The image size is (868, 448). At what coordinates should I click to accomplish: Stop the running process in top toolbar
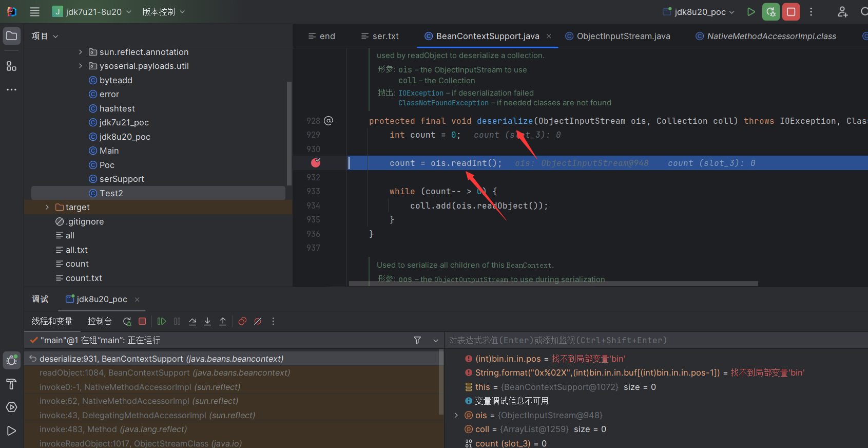791,12
